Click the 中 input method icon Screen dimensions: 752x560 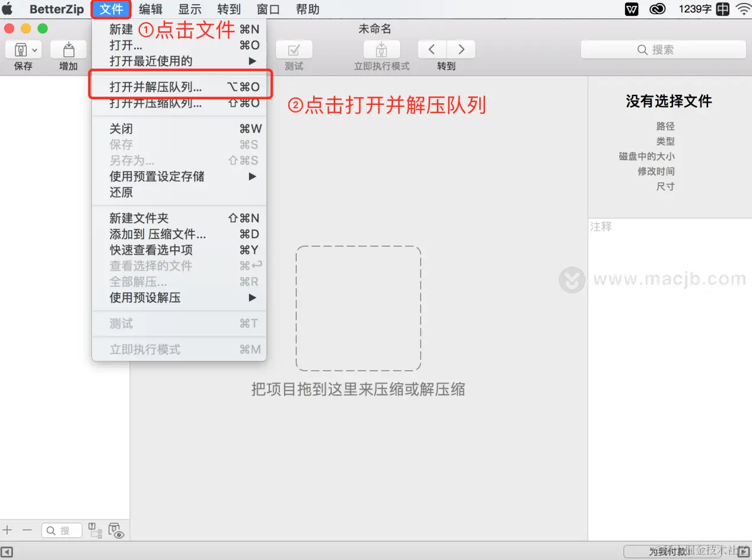tap(722, 9)
